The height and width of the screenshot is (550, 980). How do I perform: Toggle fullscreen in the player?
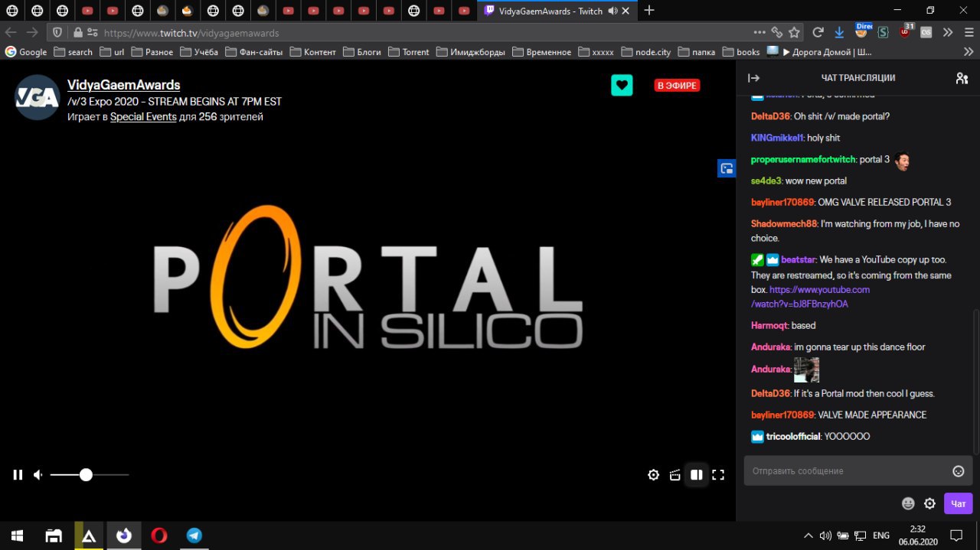click(718, 475)
